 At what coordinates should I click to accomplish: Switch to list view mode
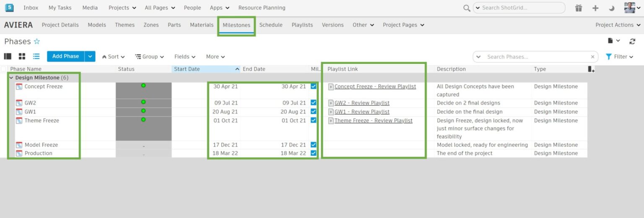36,56
